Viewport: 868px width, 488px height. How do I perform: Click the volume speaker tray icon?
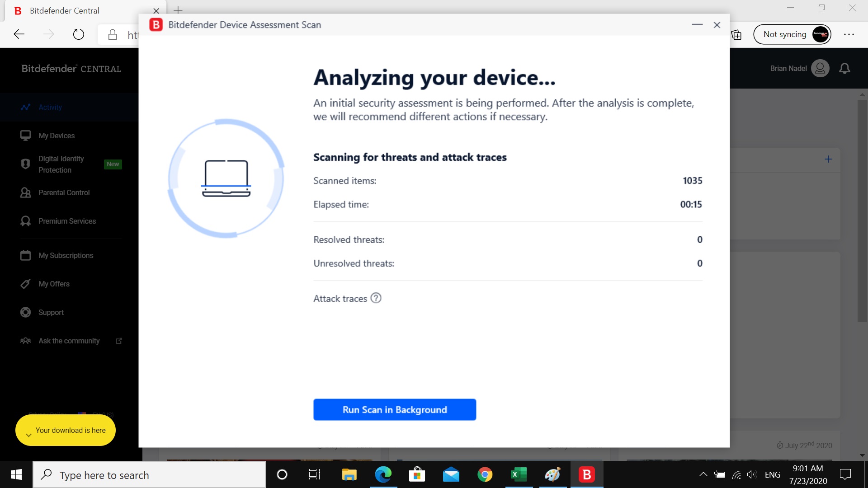[752, 474]
